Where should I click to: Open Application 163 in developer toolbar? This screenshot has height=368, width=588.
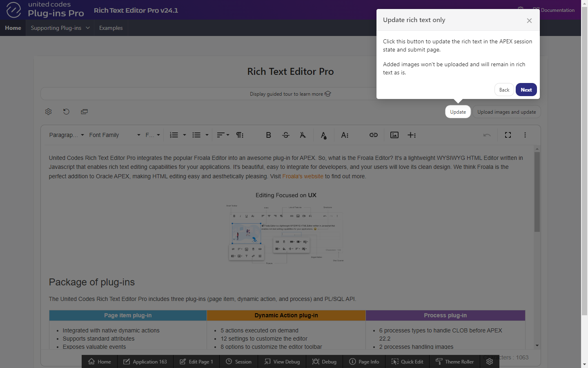pyautogui.click(x=145, y=361)
